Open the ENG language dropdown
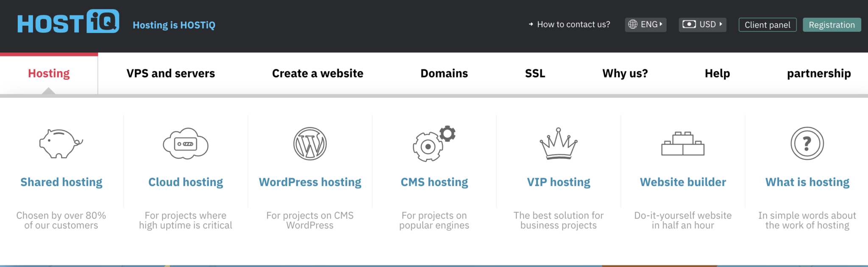This screenshot has height=267, width=868. coord(645,25)
